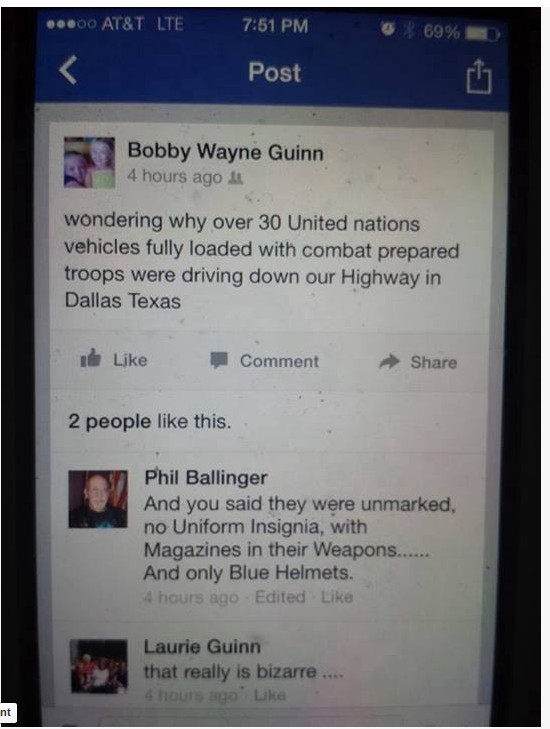Open Phil Ballinger's profile photo
Image resolution: width=550 pixels, height=729 pixels.
(x=98, y=499)
